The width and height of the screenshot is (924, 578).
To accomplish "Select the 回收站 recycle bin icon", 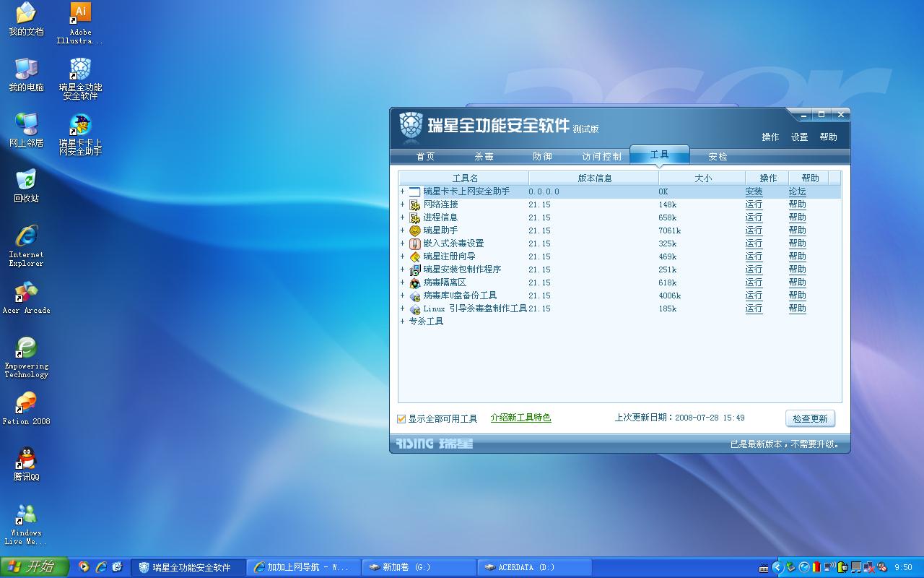I will pos(26,186).
